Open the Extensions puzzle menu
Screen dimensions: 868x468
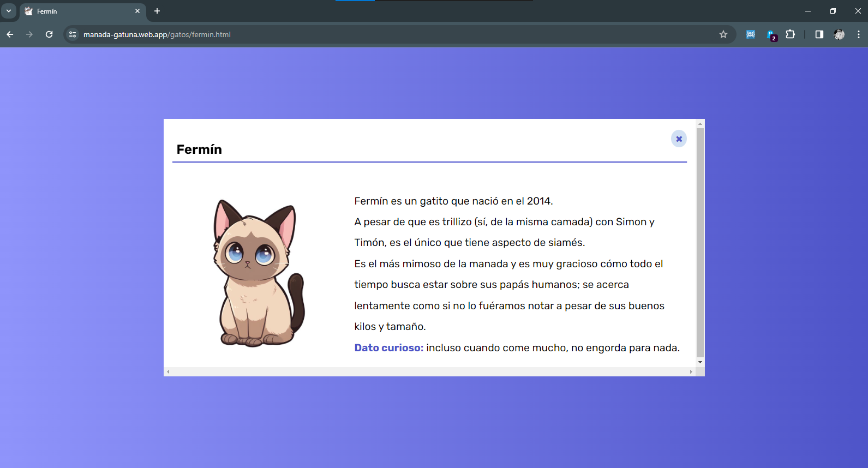pyautogui.click(x=790, y=34)
